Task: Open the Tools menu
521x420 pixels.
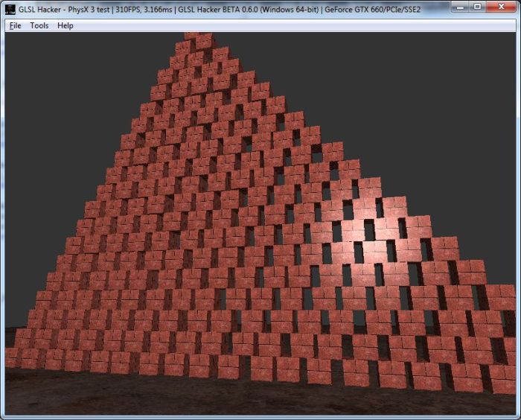Action: tap(39, 25)
